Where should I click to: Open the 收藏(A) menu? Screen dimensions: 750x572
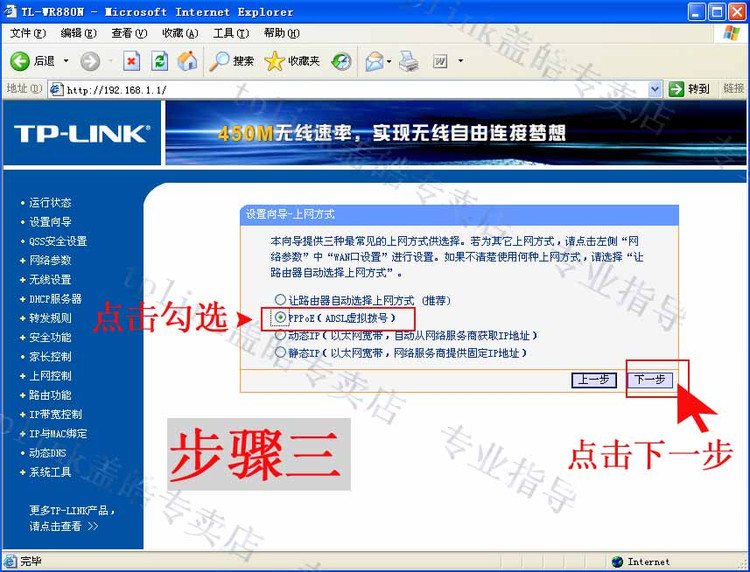[x=180, y=33]
